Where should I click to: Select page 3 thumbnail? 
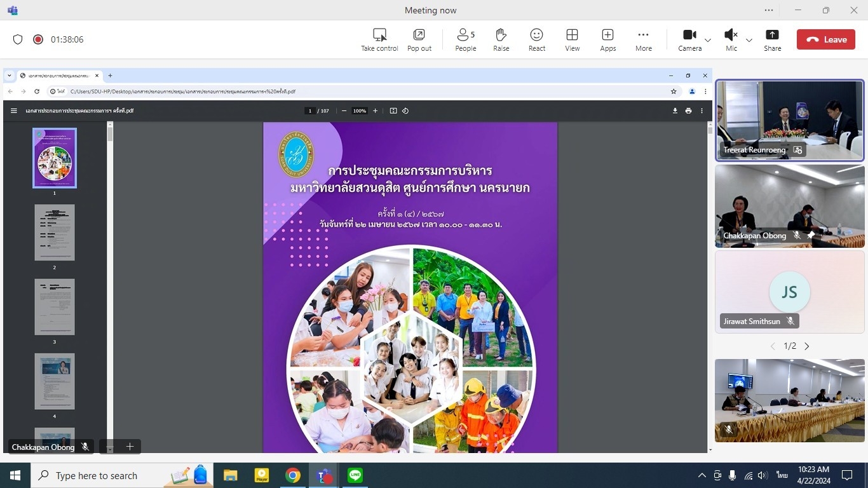(55, 307)
